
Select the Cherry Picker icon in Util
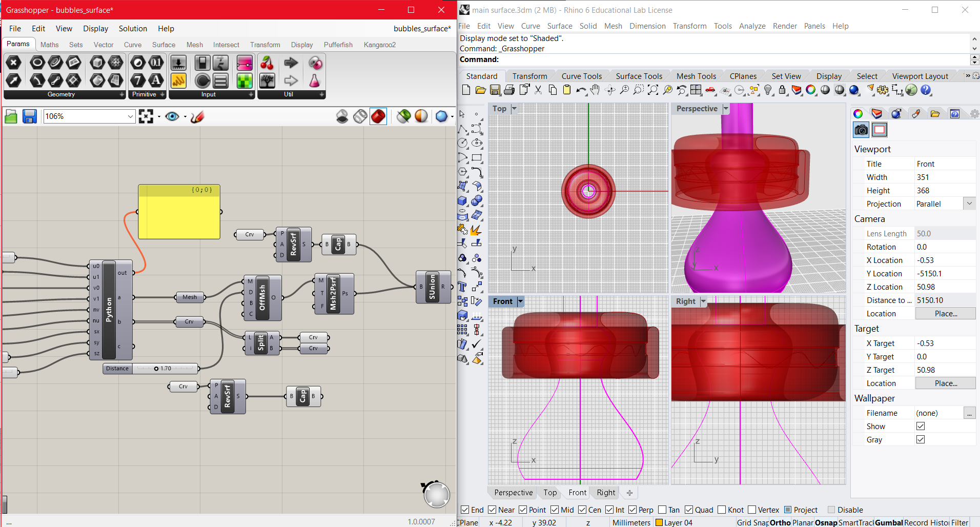click(267, 63)
